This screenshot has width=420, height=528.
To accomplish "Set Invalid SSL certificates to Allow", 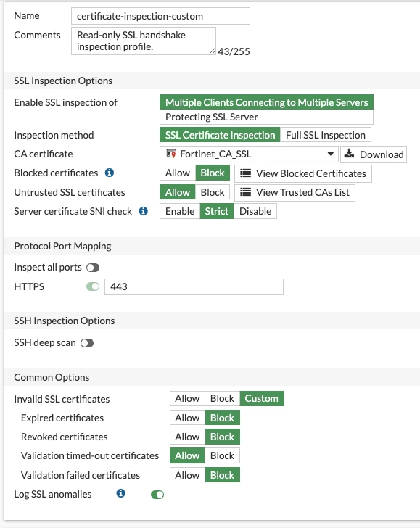I will [187, 398].
